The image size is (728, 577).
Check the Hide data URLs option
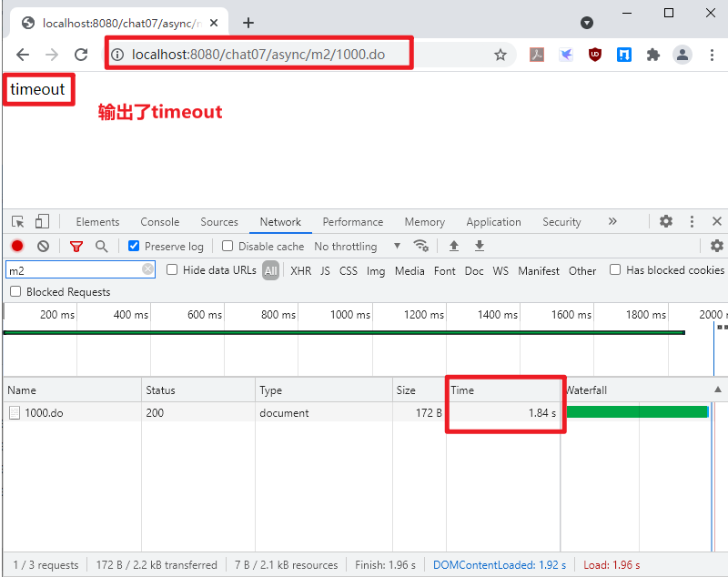[x=173, y=270]
